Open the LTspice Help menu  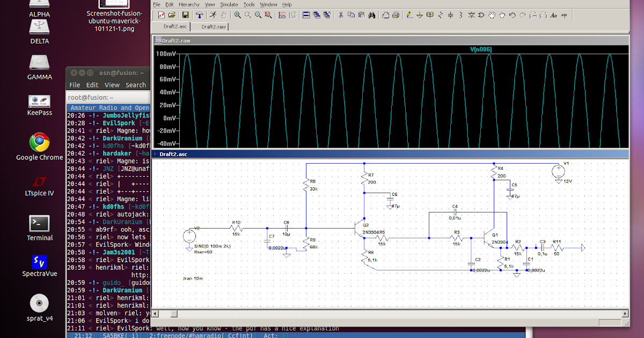(287, 4)
